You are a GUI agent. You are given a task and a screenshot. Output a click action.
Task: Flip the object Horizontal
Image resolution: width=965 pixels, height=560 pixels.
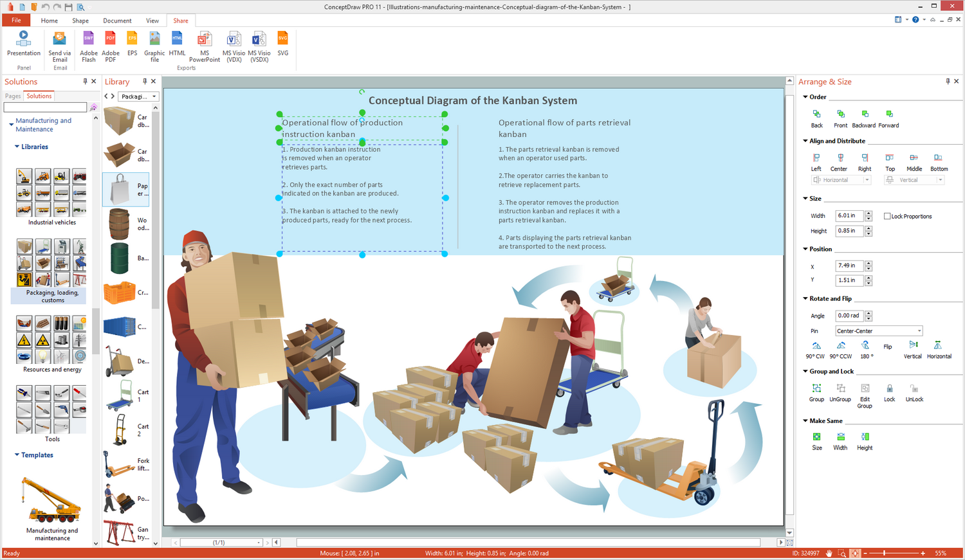pyautogui.click(x=939, y=350)
